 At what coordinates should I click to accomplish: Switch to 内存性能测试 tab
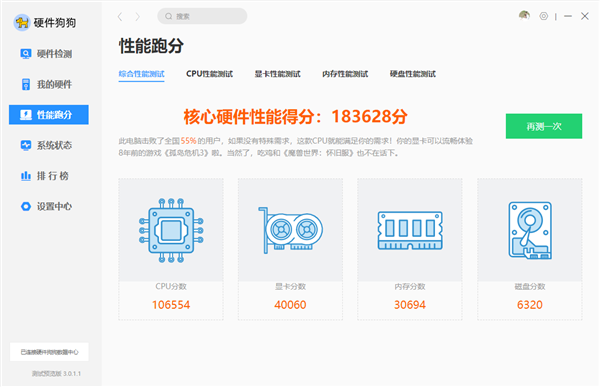coord(345,74)
